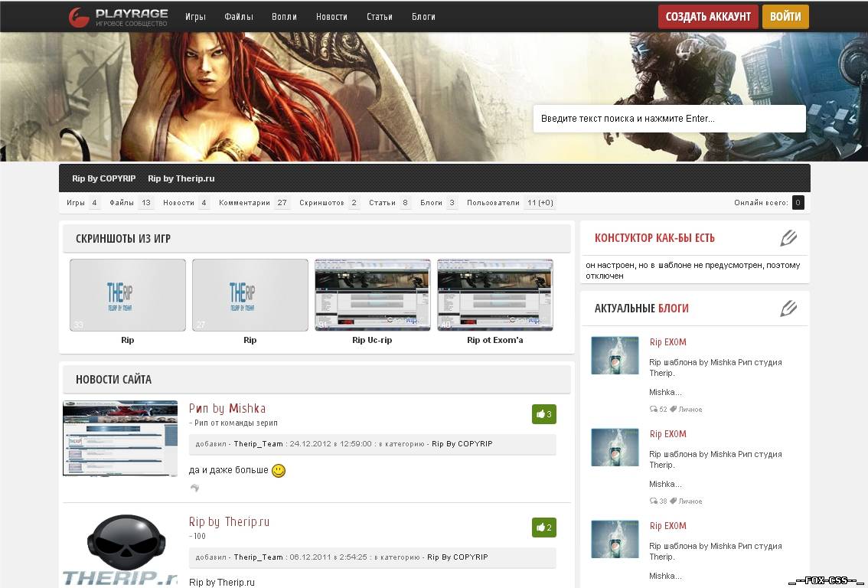Open the Rip Uc-rip screenshot thumbnail
Image resolution: width=868 pixels, height=588 pixels.
click(x=373, y=295)
